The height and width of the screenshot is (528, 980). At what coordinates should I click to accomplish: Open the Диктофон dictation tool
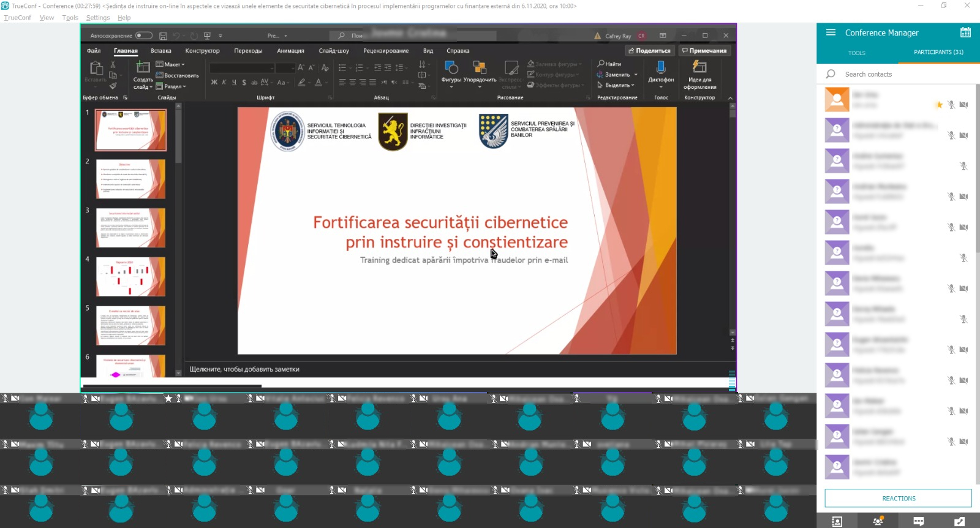(x=661, y=74)
